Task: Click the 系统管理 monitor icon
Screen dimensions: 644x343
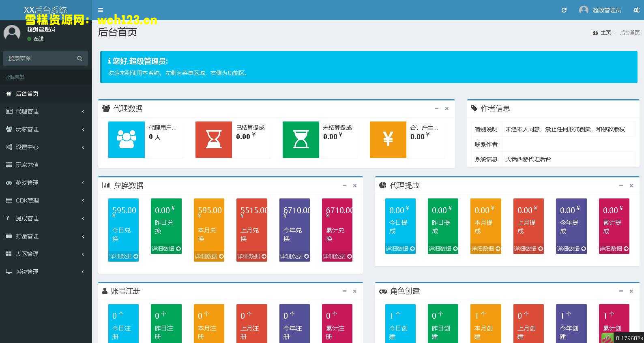Action: click(x=9, y=272)
